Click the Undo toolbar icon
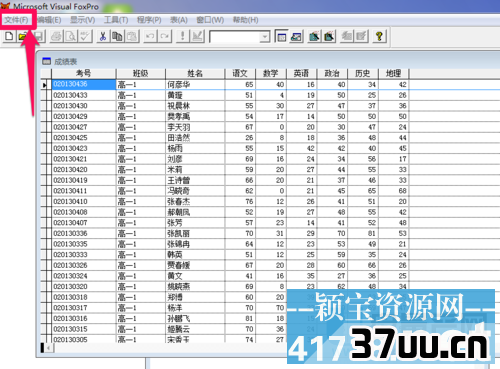This screenshot has width=500, height=369. pos(150,36)
